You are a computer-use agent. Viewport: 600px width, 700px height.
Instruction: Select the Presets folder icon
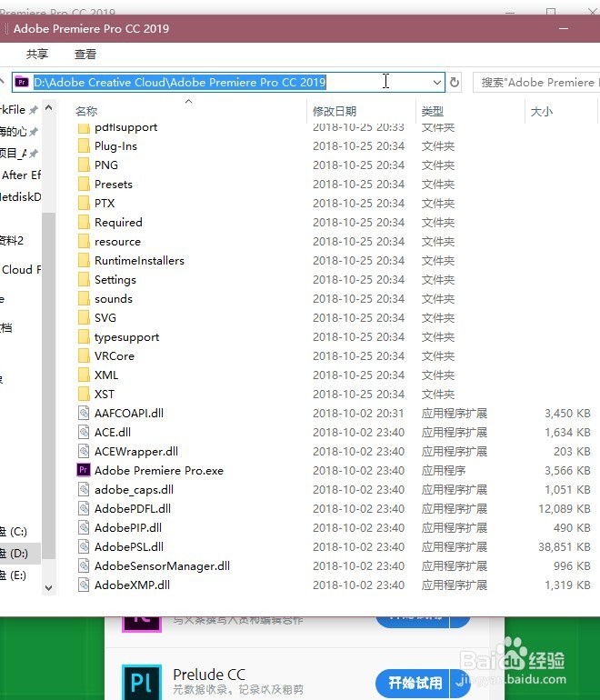(x=84, y=184)
